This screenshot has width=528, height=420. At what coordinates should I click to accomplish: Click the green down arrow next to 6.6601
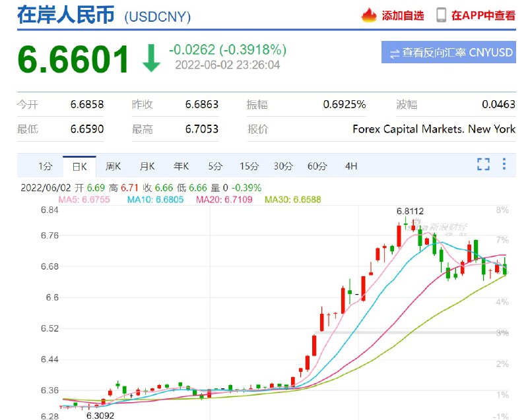click(x=151, y=59)
